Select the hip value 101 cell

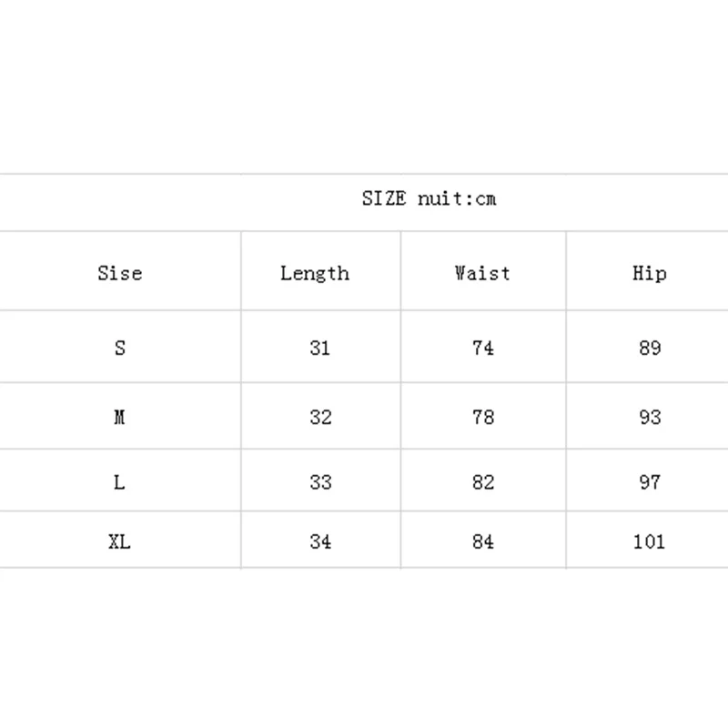pyautogui.click(x=649, y=541)
